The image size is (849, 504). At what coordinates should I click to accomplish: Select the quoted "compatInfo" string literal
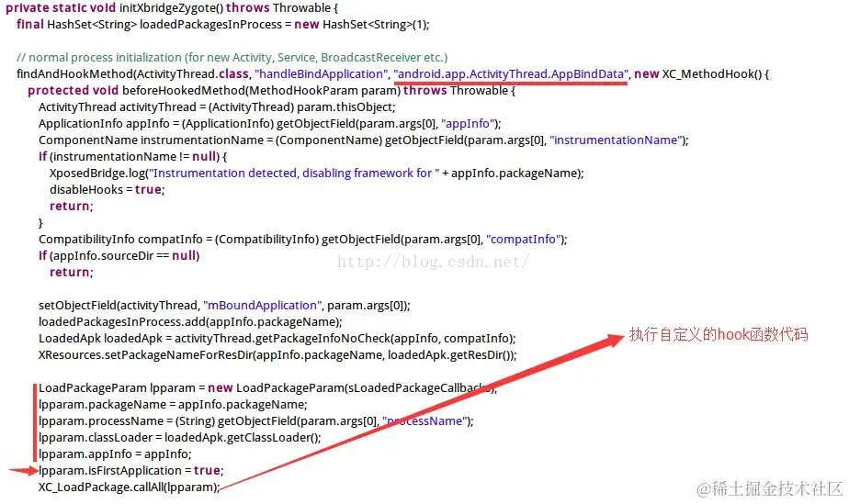tap(523, 240)
